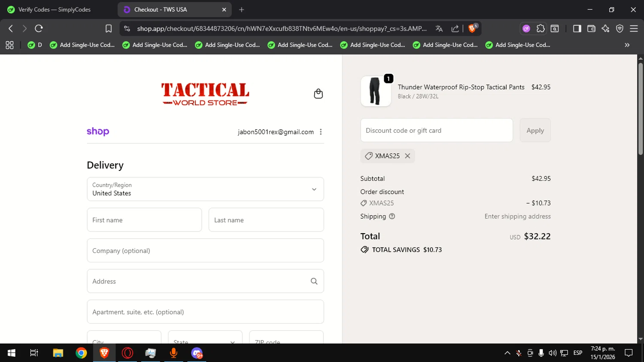
Task: Open the Windows Start menu
Action: point(12,353)
